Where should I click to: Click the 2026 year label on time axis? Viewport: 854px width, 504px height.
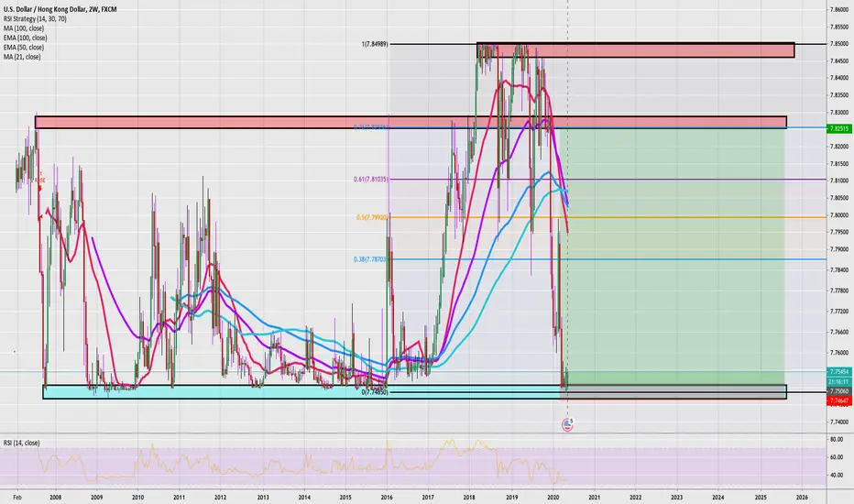(x=802, y=498)
